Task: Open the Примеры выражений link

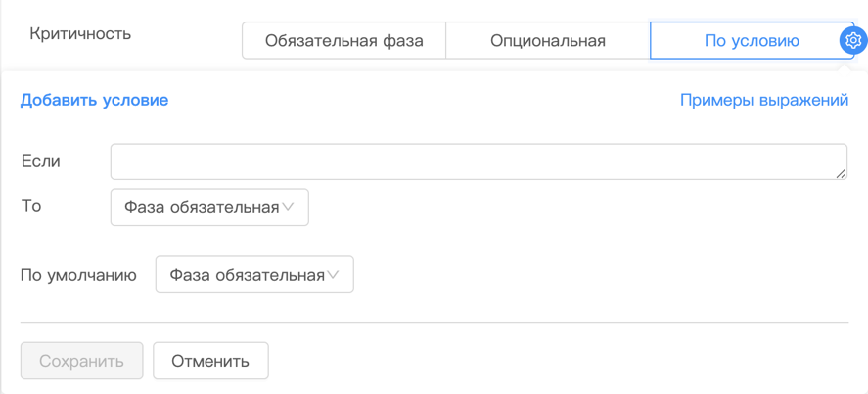Action: click(x=763, y=100)
